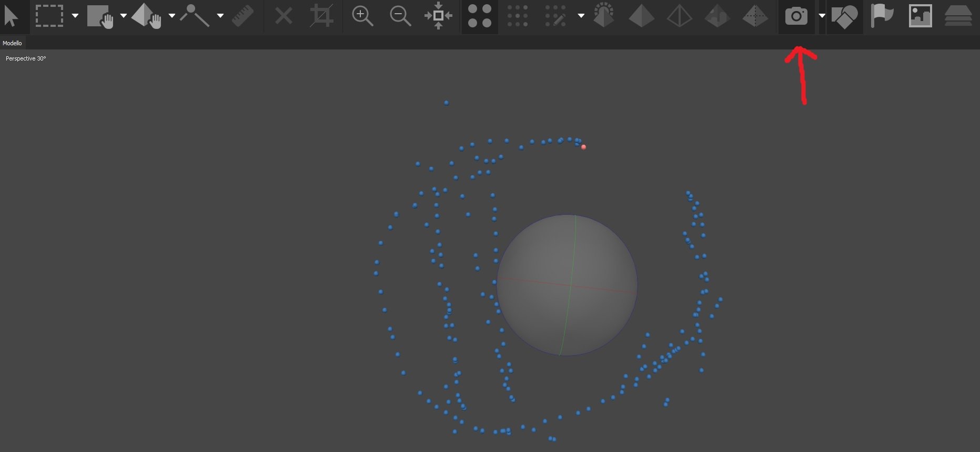Image resolution: width=980 pixels, height=452 pixels.
Task: Click the gray rotation trackball sphere
Action: [567, 285]
